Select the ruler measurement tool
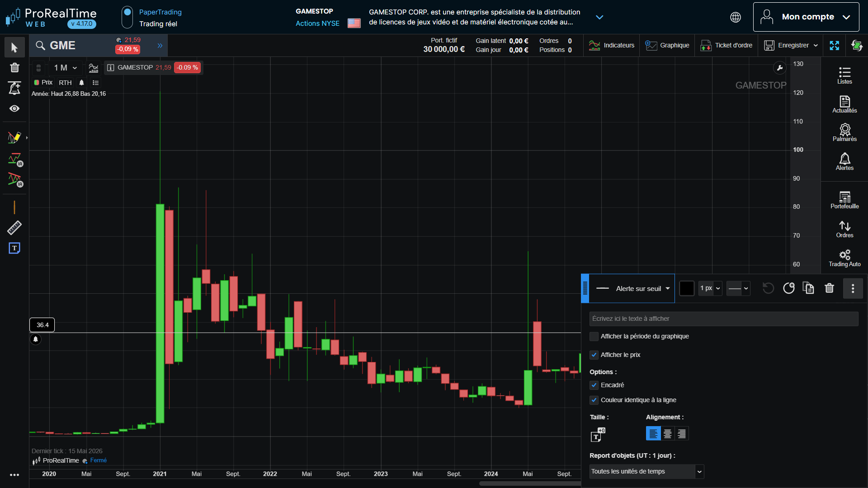Screen dimensions: 868x488 (x=14, y=227)
